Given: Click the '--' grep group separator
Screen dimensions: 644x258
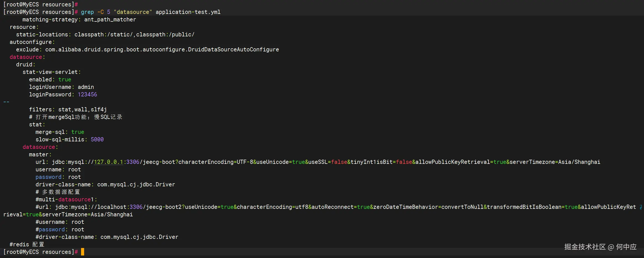Looking at the screenshot, I should (6, 102).
